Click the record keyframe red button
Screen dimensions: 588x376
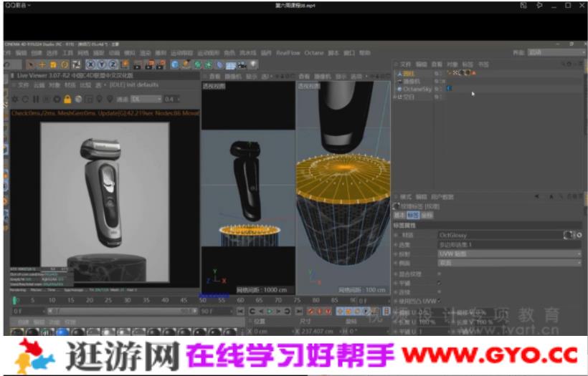coord(310,312)
